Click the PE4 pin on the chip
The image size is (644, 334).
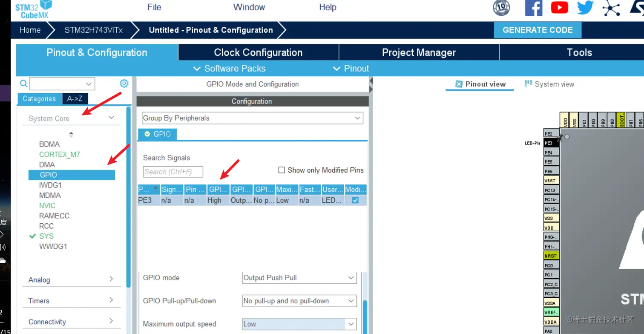551,153
